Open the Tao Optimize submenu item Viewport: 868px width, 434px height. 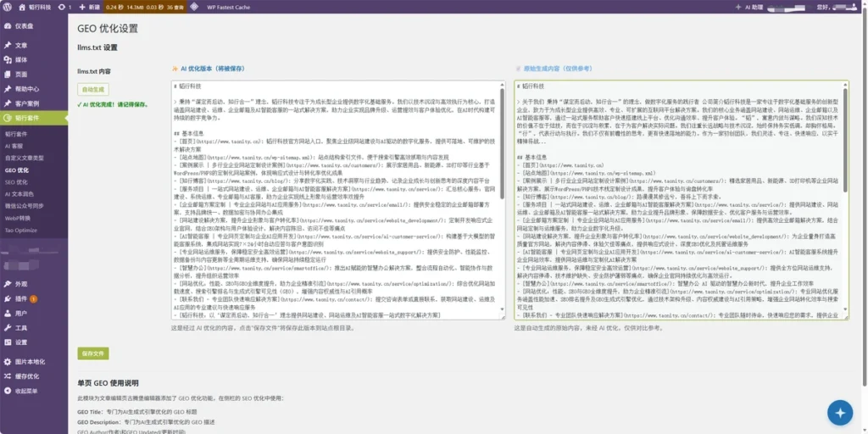click(21, 231)
